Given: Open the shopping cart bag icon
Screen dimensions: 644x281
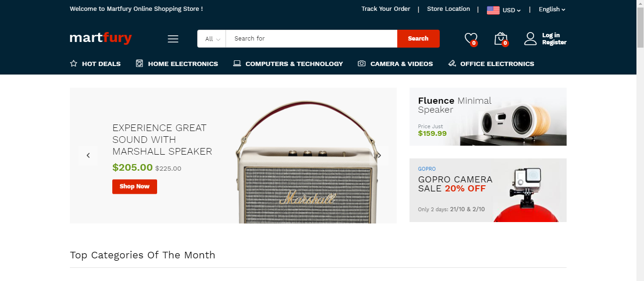Looking at the screenshot, I should (x=500, y=38).
